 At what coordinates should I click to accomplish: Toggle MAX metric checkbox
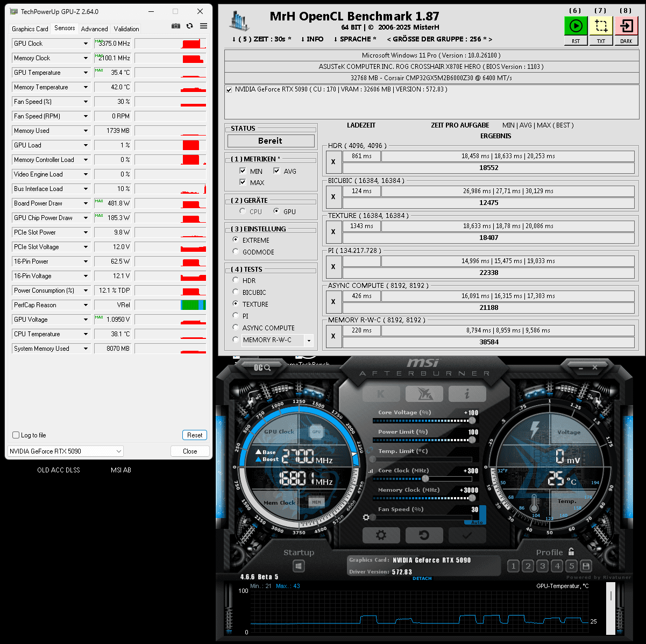tap(243, 182)
